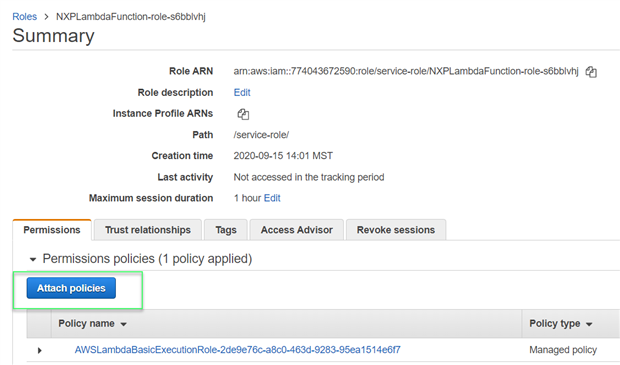Open the AWSLambdaBasicExecutionRole-2de9e76c policy link

[237, 350]
